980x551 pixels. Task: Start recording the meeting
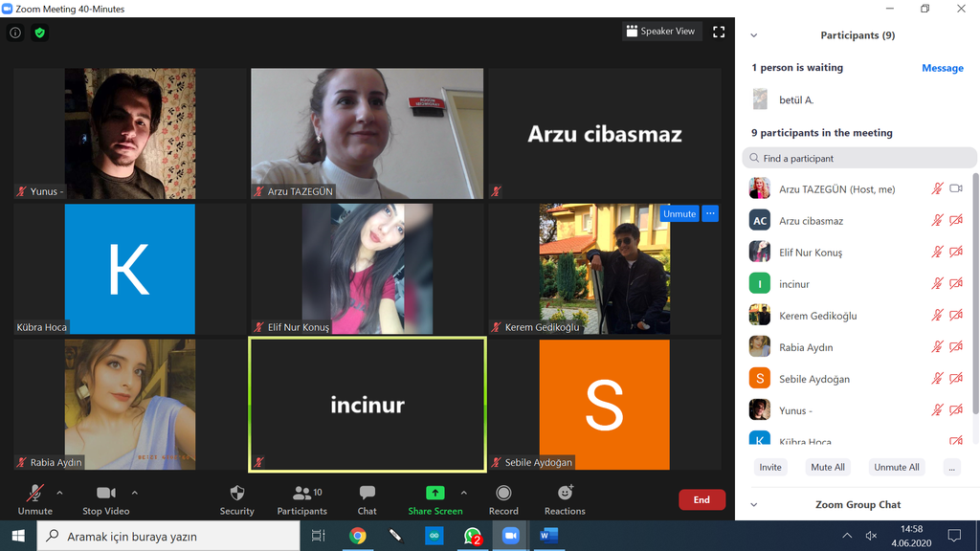[503, 498]
